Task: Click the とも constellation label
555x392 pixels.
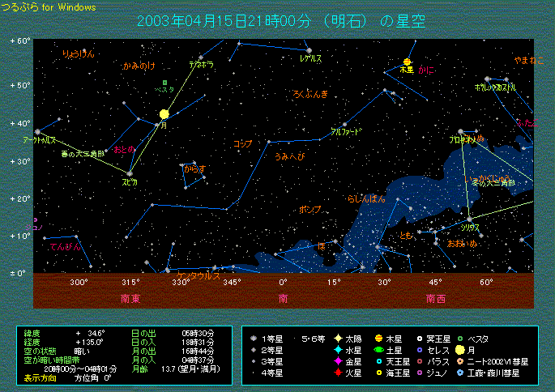Action: pyautogui.click(x=406, y=236)
